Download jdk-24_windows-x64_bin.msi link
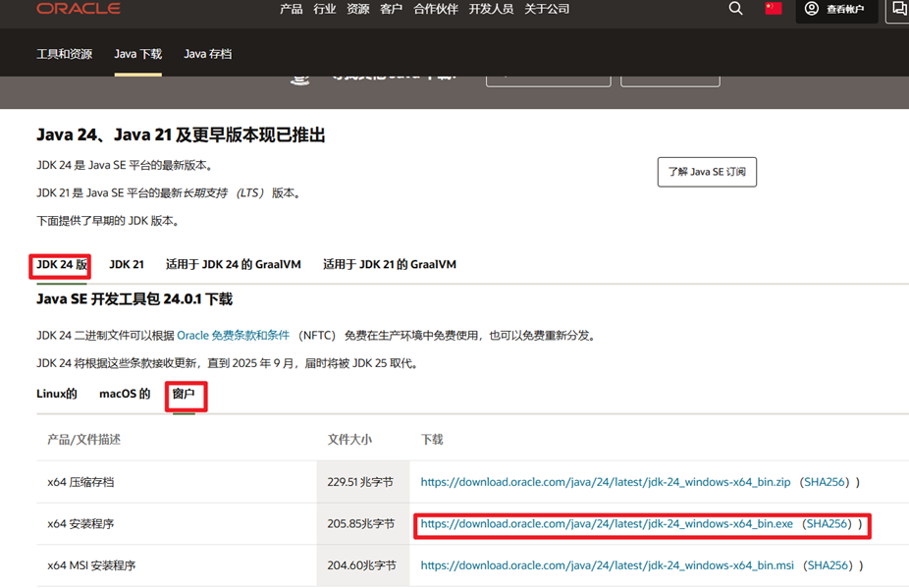909x588 pixels. pos(607,565)
